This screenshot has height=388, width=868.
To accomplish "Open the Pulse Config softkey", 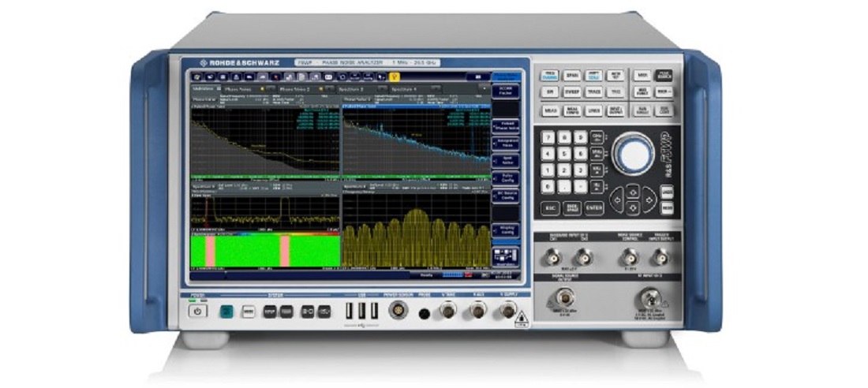I will (505, 178).
